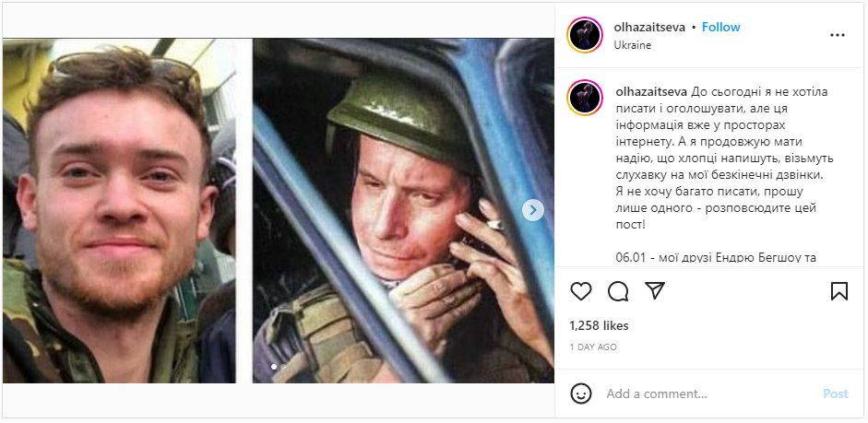The image size is (868, 423).
Task: Open the emoji picker smiley icon
Action: point(581,394)
